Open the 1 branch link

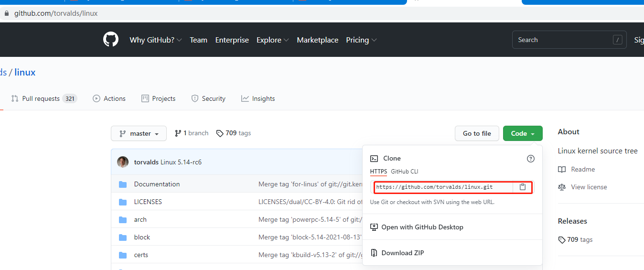[x=192, y=133]
